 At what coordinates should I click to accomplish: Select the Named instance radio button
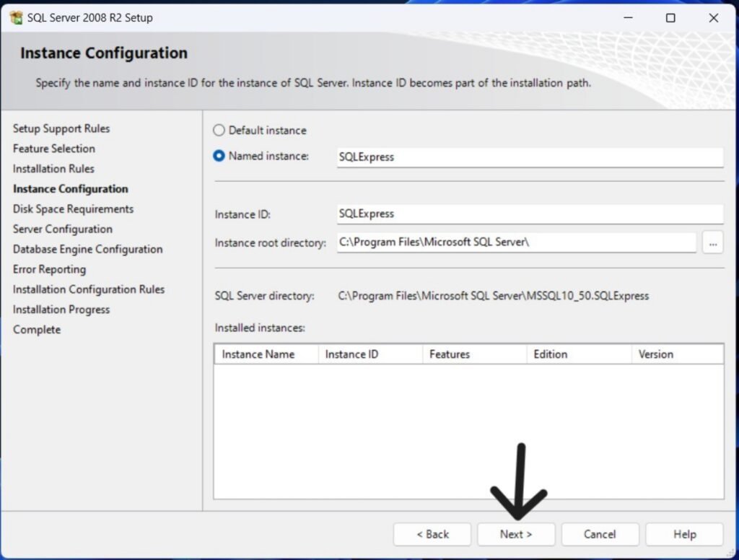tap(219, 156)
